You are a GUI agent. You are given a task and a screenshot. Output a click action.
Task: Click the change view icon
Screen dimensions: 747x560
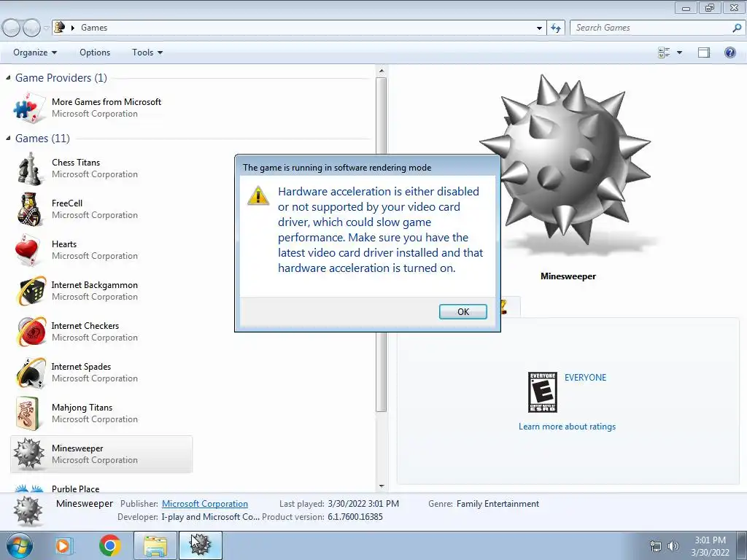(664, 52)
